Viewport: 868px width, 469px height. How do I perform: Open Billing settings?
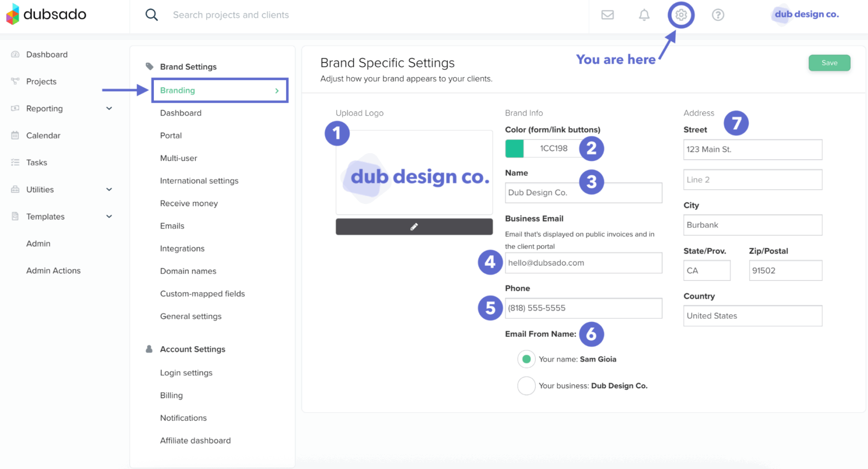171,395
